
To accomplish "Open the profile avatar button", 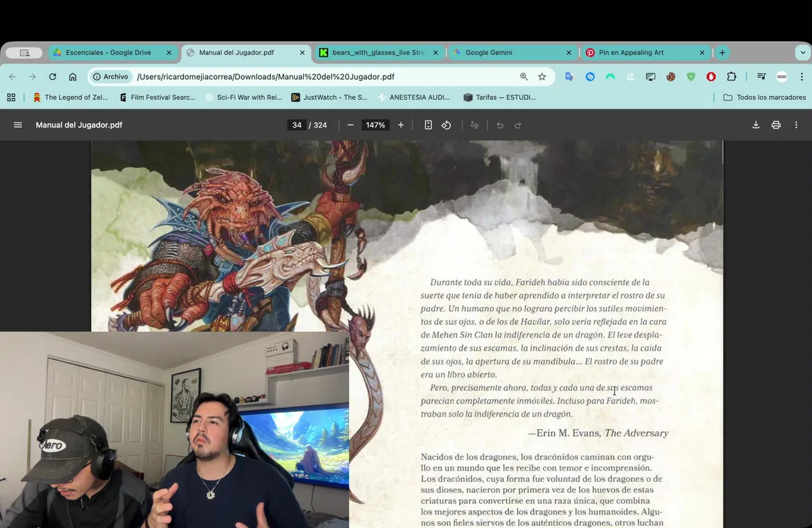I will (781, 76).
